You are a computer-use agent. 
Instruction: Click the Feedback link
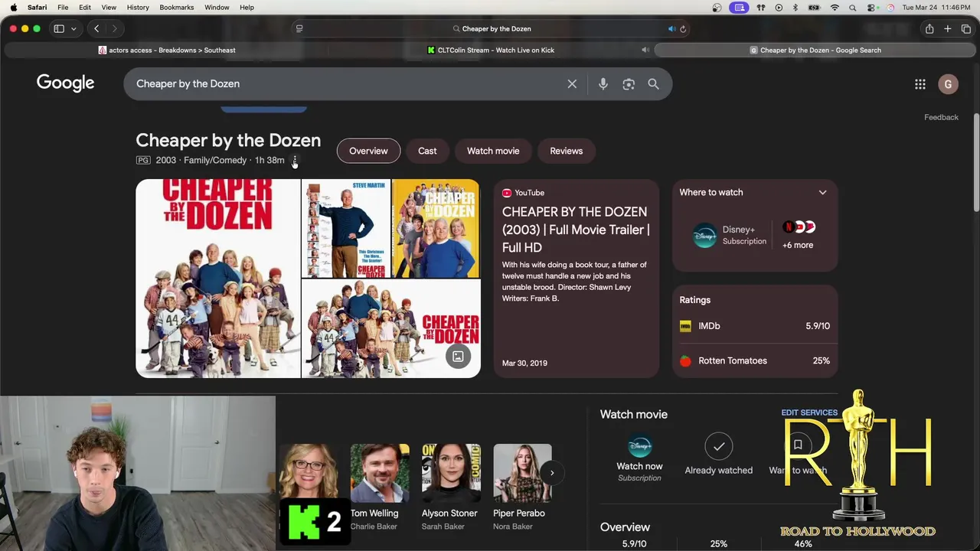pos(941,117)
